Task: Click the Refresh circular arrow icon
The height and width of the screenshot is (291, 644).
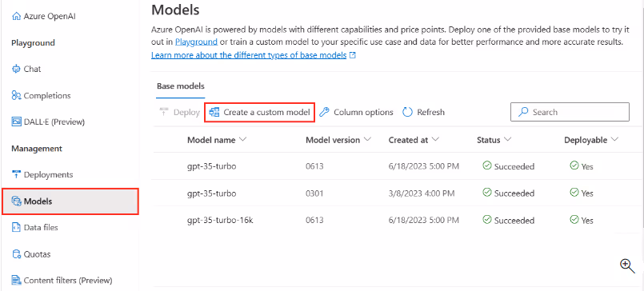Action: click(x=407, y=112)
